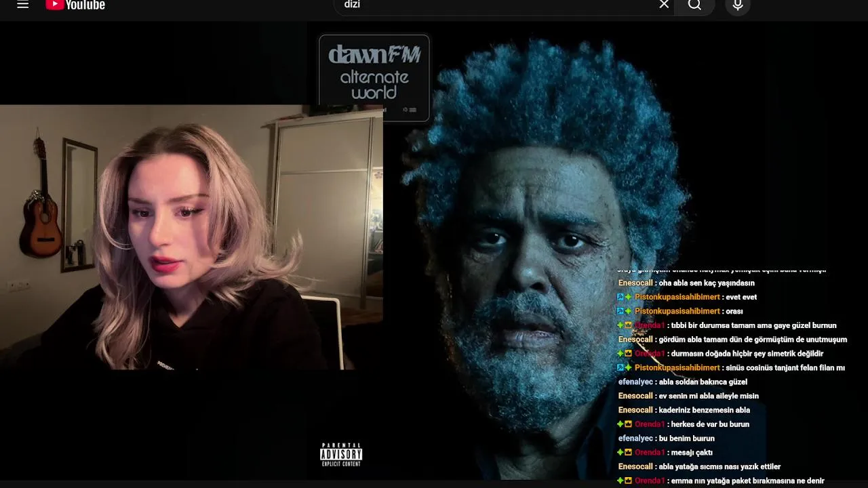Click message "tıbbi bir durumsa tamam ama gaye güzel burnun"
The image size is (868, 488).
753,325
